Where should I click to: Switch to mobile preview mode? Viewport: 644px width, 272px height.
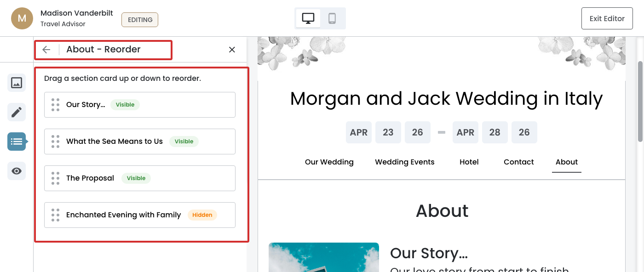pyautogui.click(x=332, y=18)
